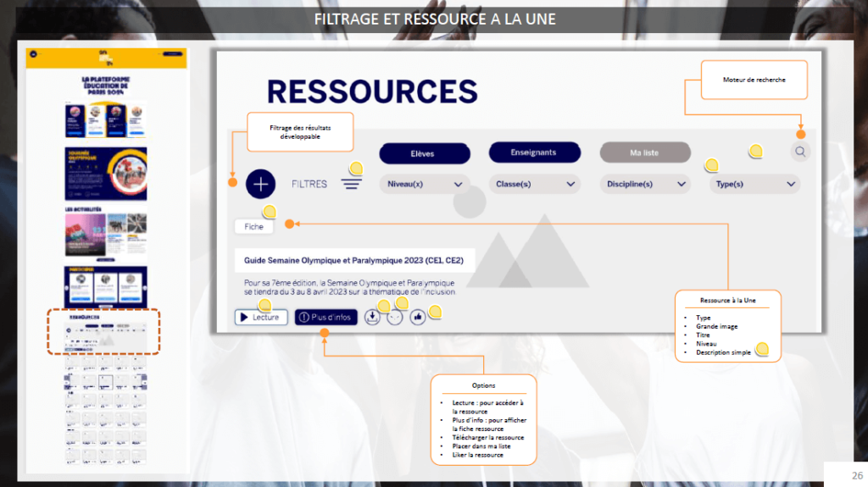Click the Fiche type tag
The image size is (868, 487).
point(254,226)
